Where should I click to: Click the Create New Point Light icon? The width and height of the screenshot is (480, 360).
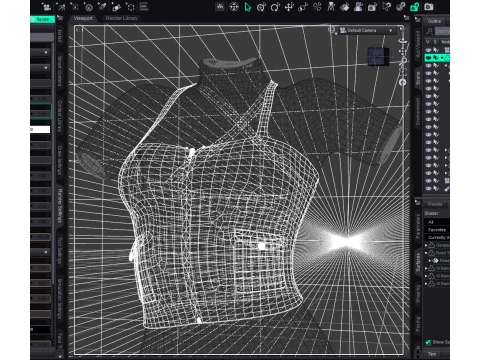coord(75,7)
